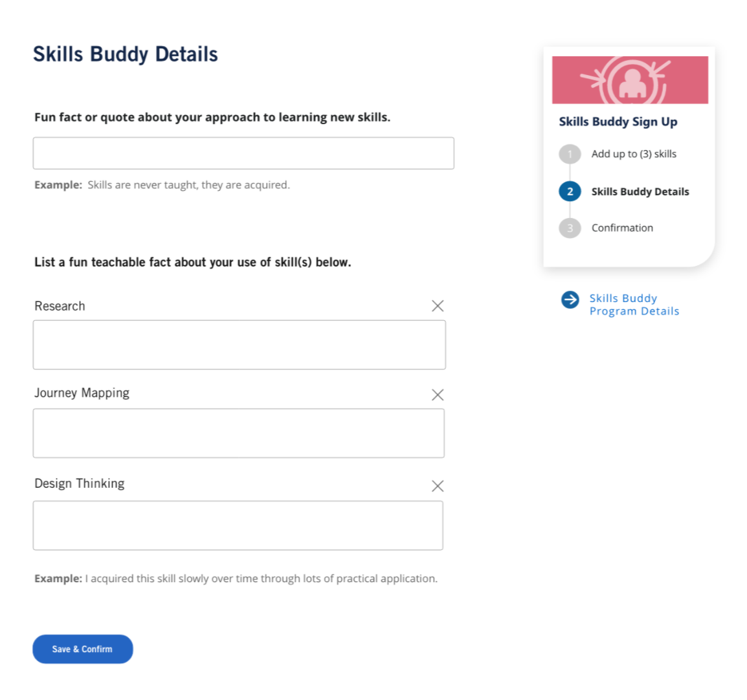This screenshot has height=700, width=747.
Task: Click the step 1 circle icon
Action: (x=570, y=154)
